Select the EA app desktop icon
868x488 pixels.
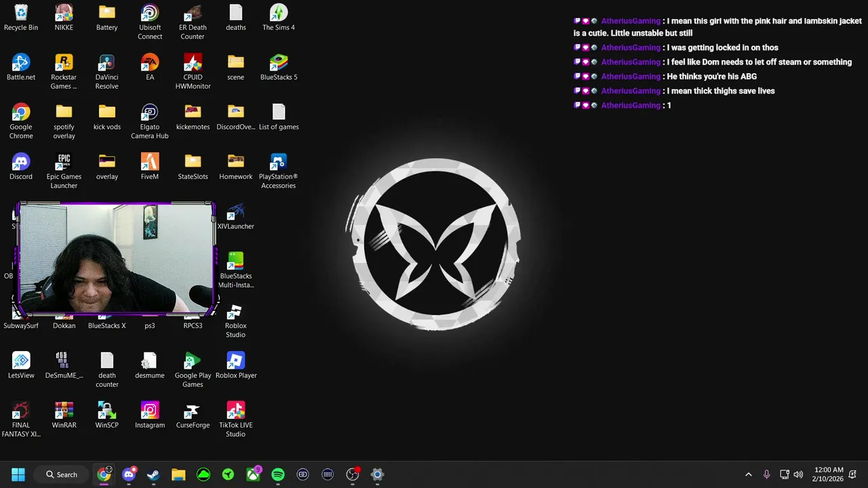[x=150, y=68]
